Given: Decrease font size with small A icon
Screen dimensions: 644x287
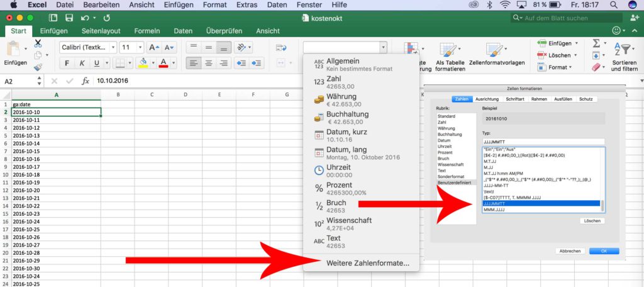Looking at the screenshot, I should click(170, 47).
